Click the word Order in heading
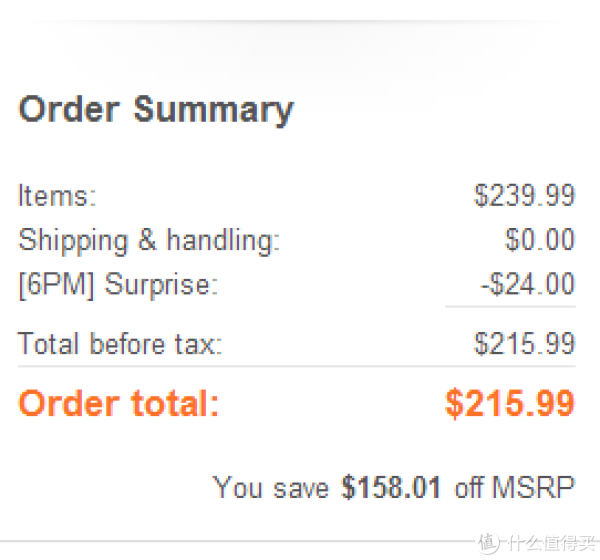The width and height of the screenshot is (600, 560). coord(69,109)
